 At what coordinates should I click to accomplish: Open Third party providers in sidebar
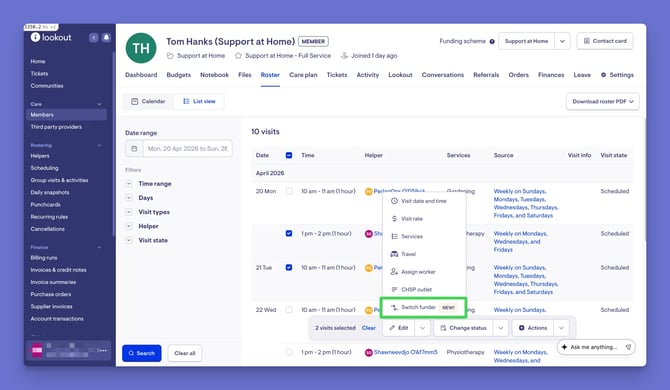(56, 127)
